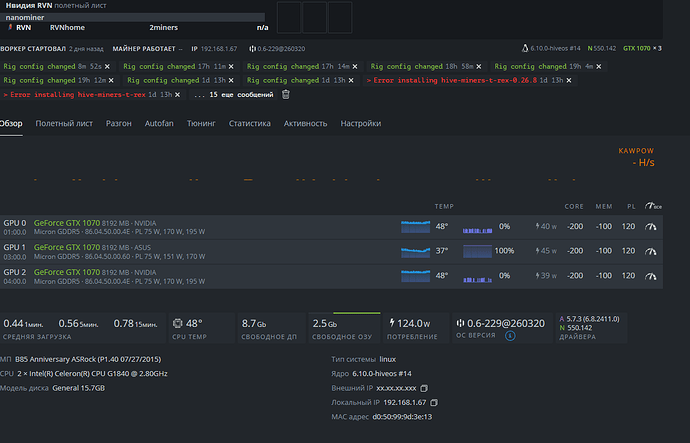The width and height of the screenshot is (690, 443).
Task: Open GPU 1 overclock speedometer icon
Action: [x=650, y=251]
